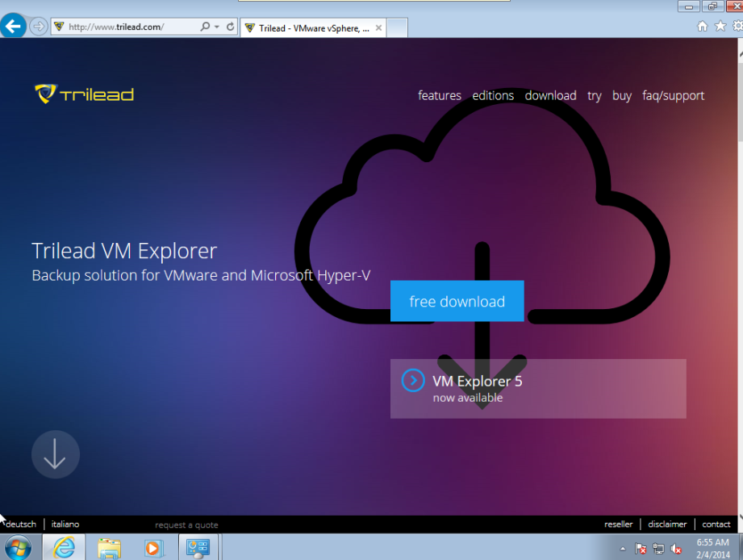Click the browser Forward arrow button
This screenshot has height=560, width=743.
[39, 26]
